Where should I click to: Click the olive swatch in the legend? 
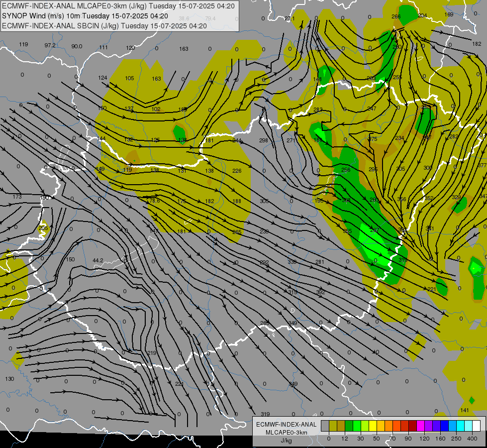click(x=333, y=426)
